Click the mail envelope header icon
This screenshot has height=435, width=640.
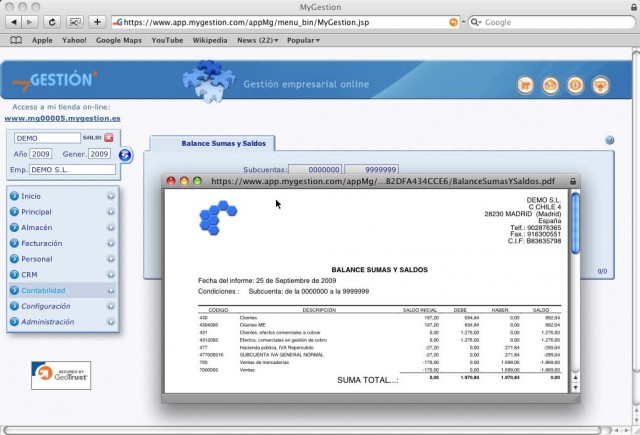click(x=550, y=85)
